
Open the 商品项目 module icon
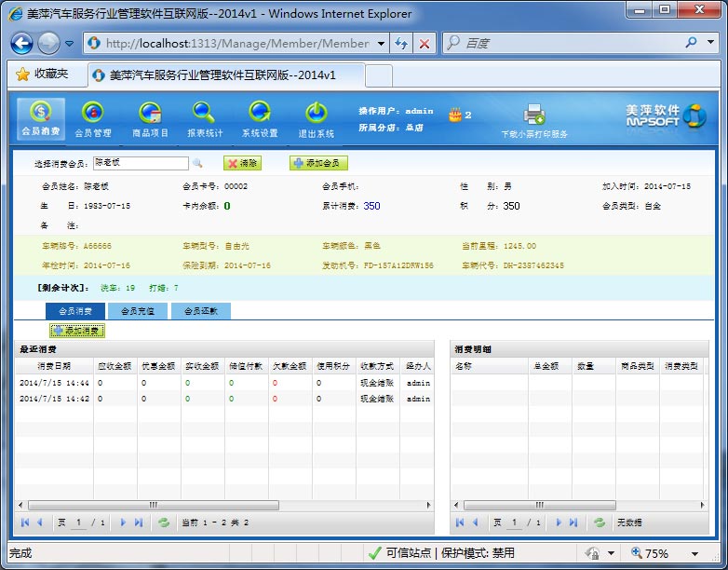click(x=150, y=114)
